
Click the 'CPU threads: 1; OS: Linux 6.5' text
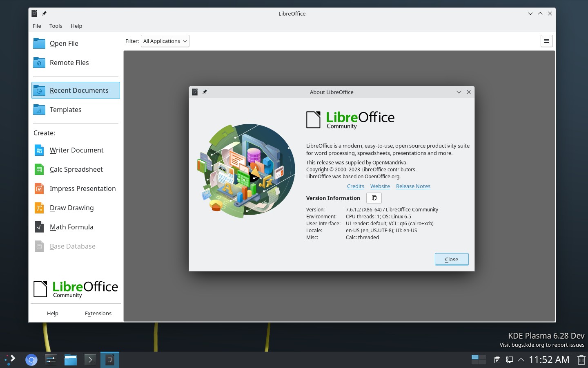pyautogui.click(x=379, y=216)
